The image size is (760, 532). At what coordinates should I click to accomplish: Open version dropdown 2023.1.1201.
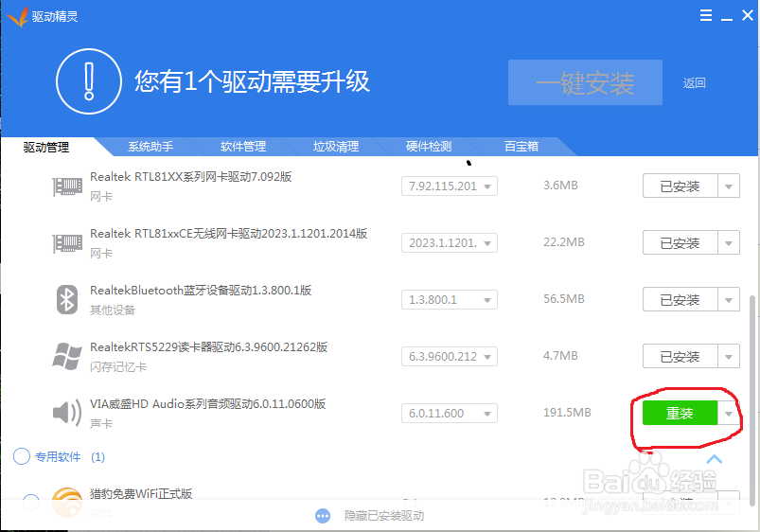(450, 243)
